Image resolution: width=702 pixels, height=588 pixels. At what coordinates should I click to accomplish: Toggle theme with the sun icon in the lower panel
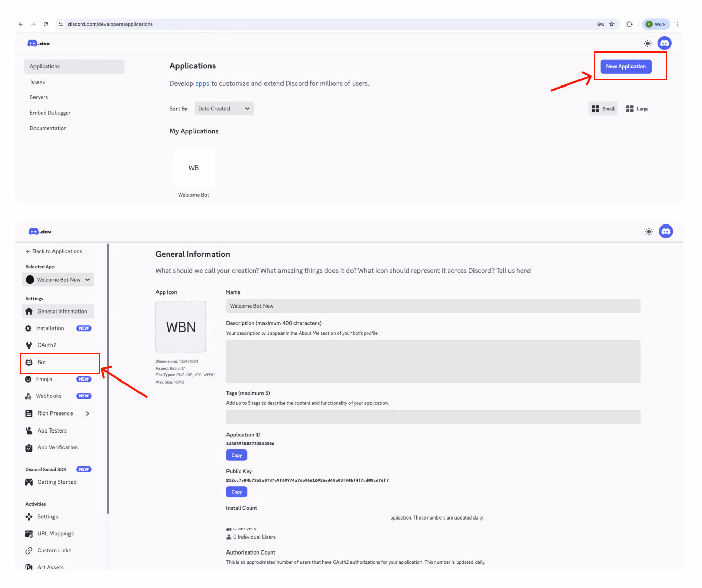(x=649, y=232)
